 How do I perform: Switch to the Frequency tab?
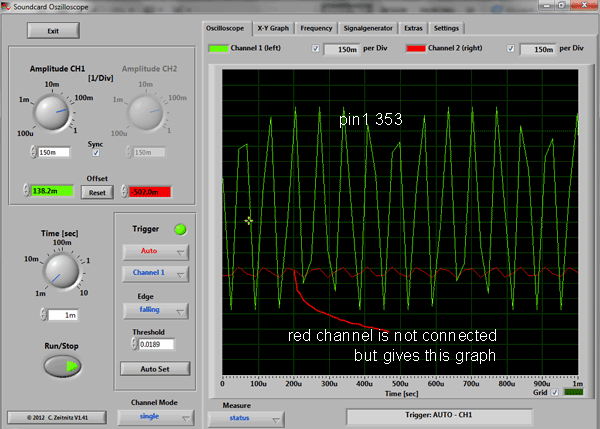tap(316, 28)
